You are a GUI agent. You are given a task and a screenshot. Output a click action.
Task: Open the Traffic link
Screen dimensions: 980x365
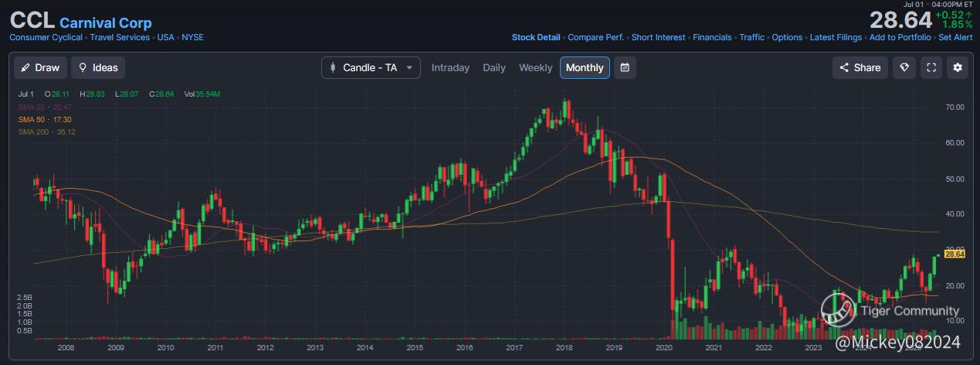751,37
